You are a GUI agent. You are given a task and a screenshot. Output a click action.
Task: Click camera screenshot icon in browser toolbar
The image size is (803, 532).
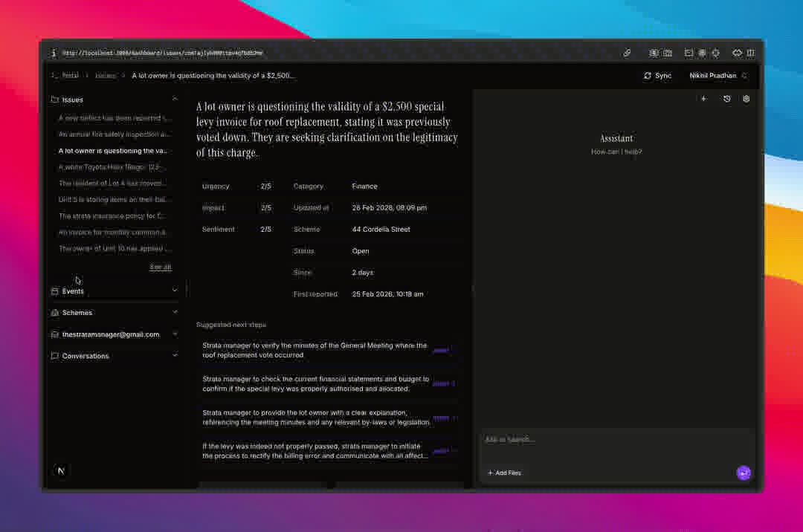668,53
